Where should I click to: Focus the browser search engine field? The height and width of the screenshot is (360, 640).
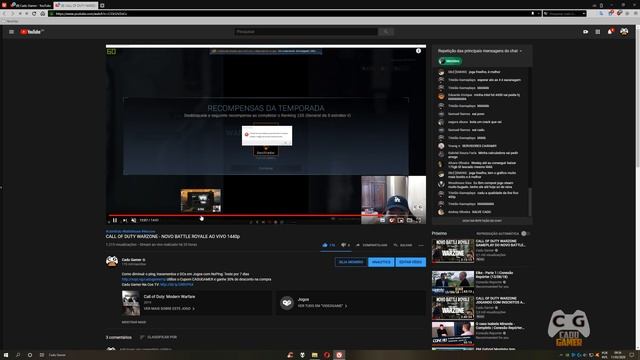point(565,13)
